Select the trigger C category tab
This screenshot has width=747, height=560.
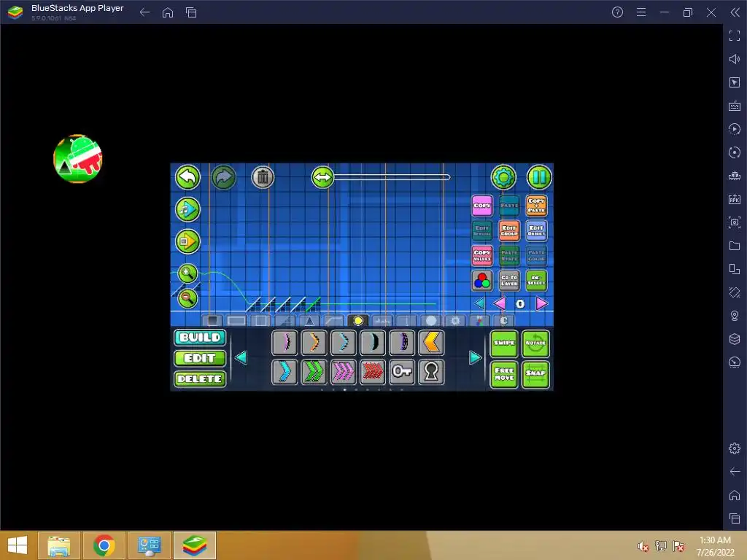coord(503,321)
